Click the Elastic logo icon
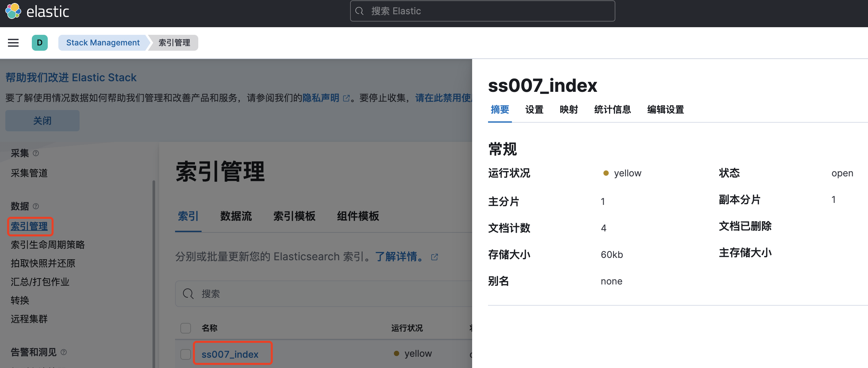This screenshot has width=868, height=368. [x=13, y=11]
